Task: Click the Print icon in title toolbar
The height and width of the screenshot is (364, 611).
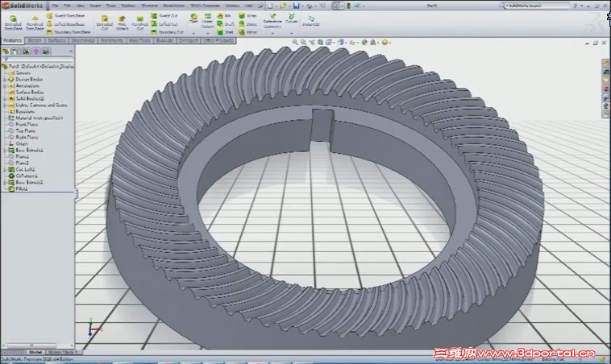Action: pyautogui.click(x=309, y=6)
